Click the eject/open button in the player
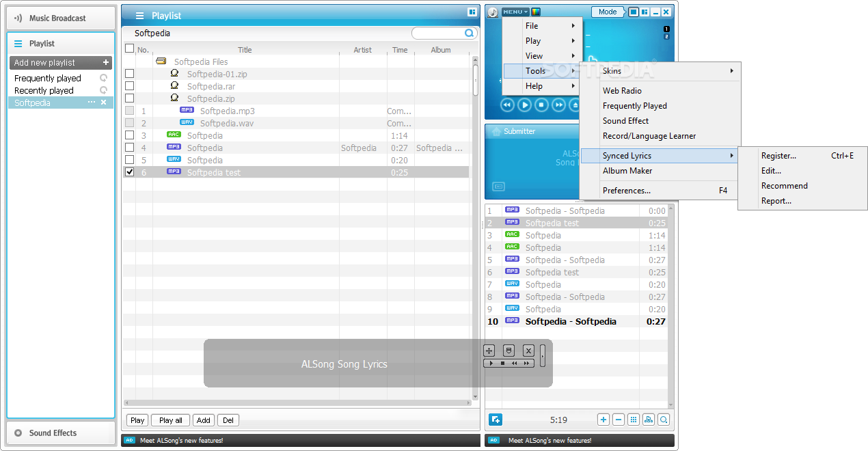This screenshot has width=868, height=451. 575,105
